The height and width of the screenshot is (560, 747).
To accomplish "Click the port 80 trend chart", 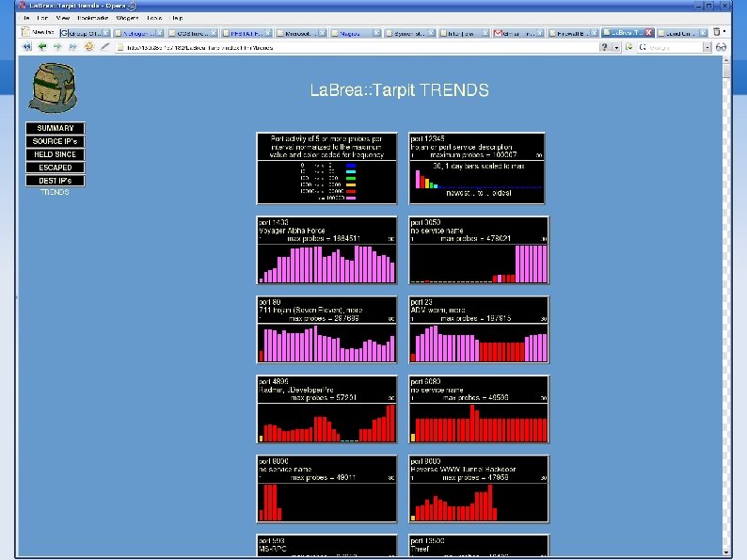I will [326, 329].
